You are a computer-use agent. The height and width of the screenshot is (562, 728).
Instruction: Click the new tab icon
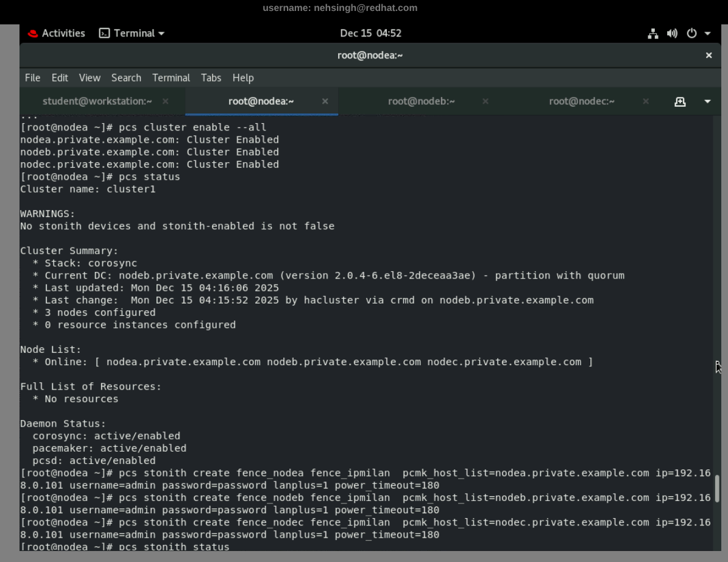pyautogui.click(x=680, y=102)
